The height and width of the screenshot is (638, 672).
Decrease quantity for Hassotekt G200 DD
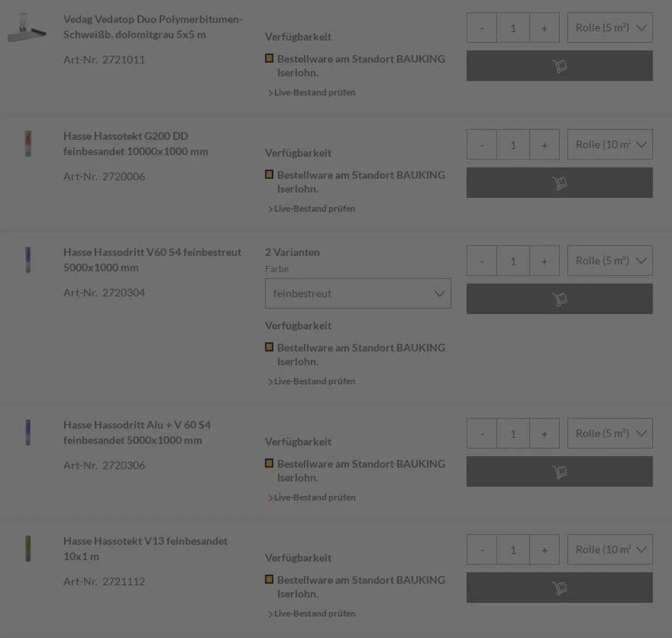tap(482, 145)
